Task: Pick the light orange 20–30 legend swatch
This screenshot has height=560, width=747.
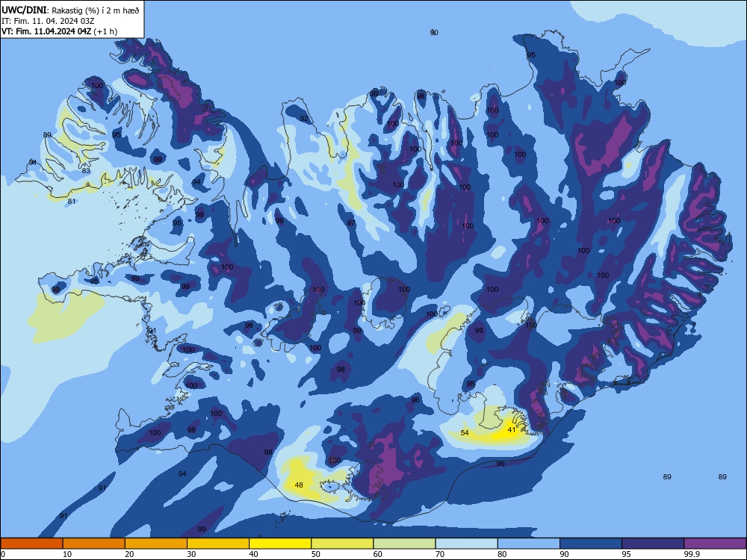Action: pyautogui.click(x=156, y=544)
